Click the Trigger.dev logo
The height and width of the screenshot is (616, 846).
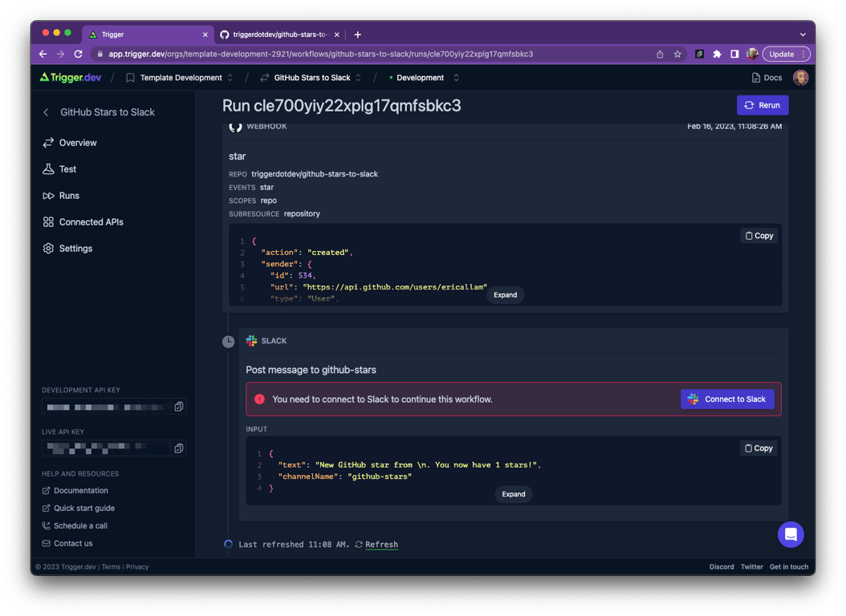click(x=70, y=78)
